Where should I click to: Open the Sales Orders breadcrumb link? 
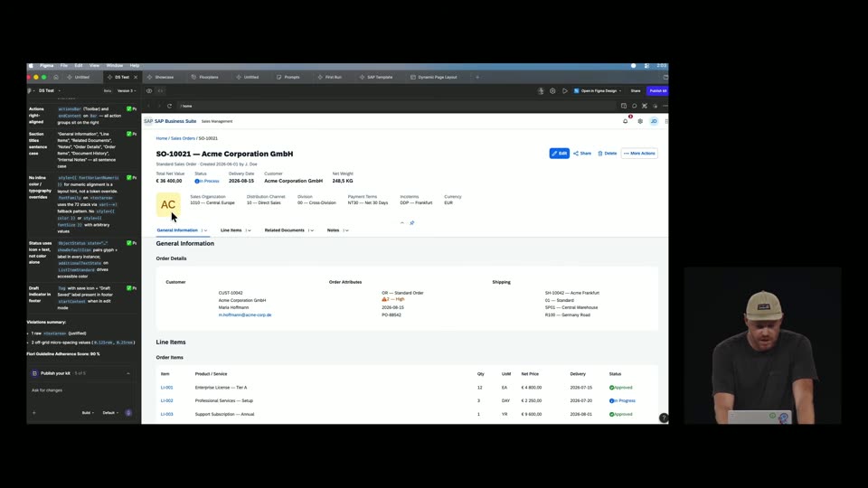(183, 138)
